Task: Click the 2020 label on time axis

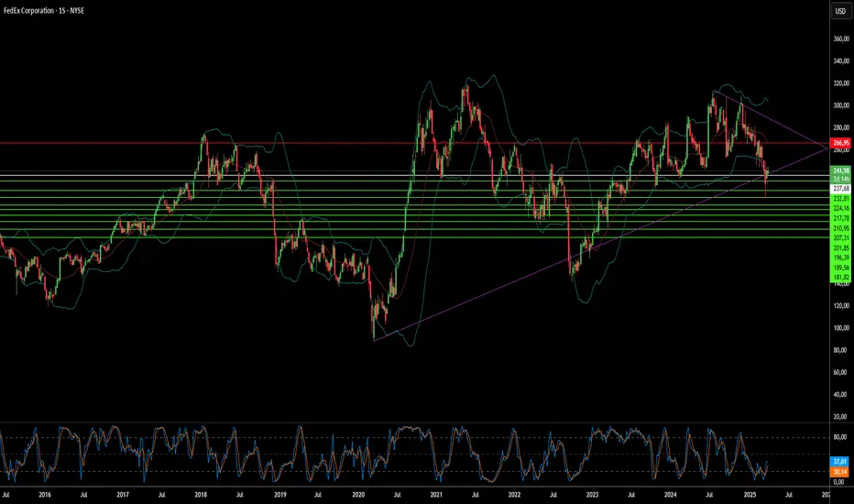Action: pyautogui.click(x=358, y=495)
